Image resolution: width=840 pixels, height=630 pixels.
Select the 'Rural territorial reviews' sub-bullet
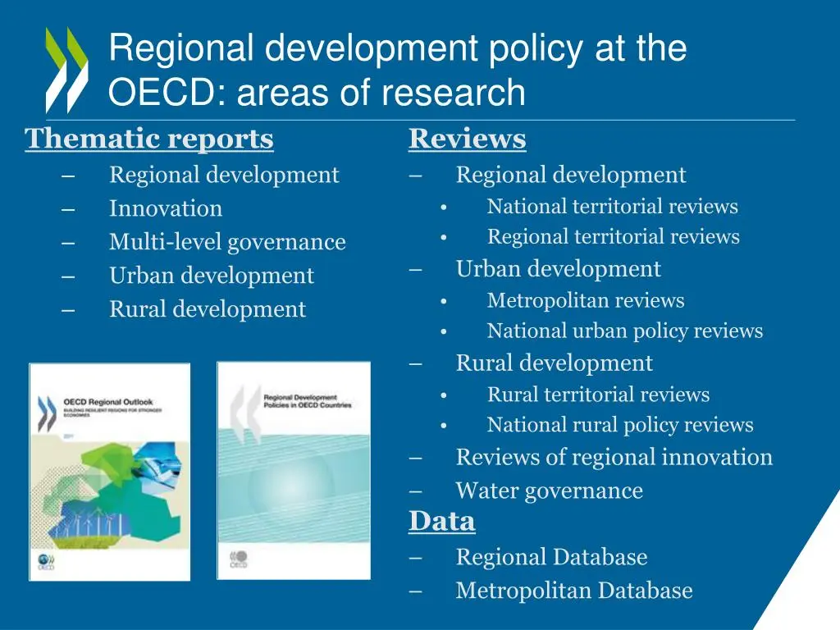(x=598, y=395)
